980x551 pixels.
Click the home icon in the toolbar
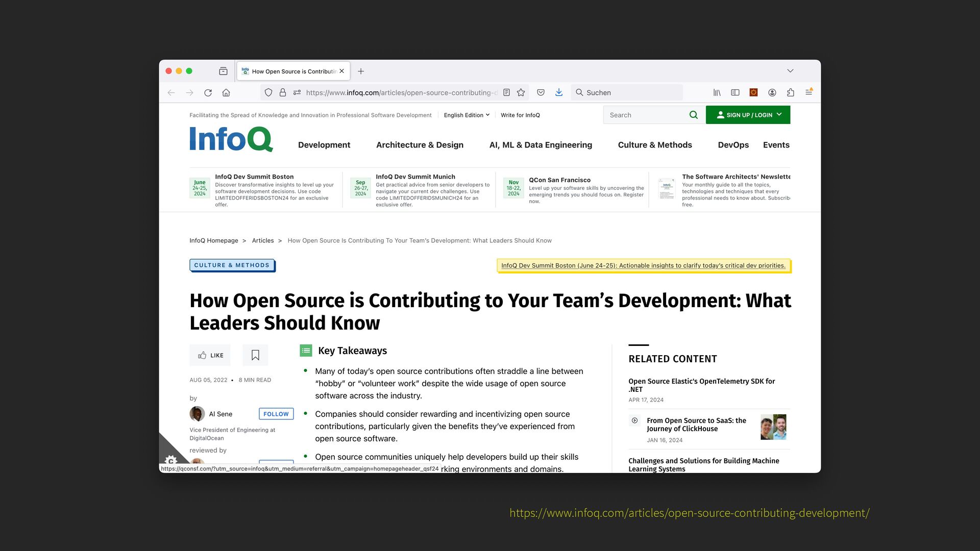226,92
